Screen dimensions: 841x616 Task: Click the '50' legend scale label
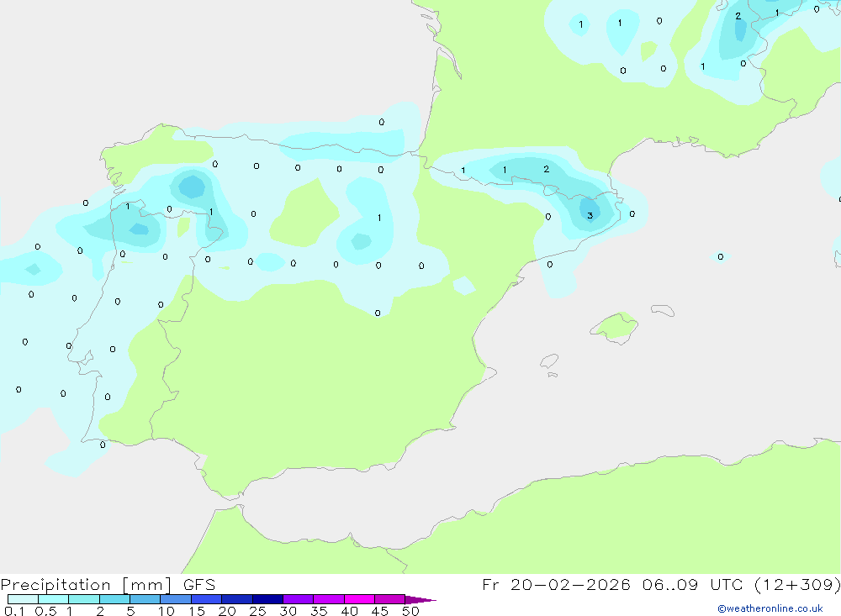click(x=410, y=611)
